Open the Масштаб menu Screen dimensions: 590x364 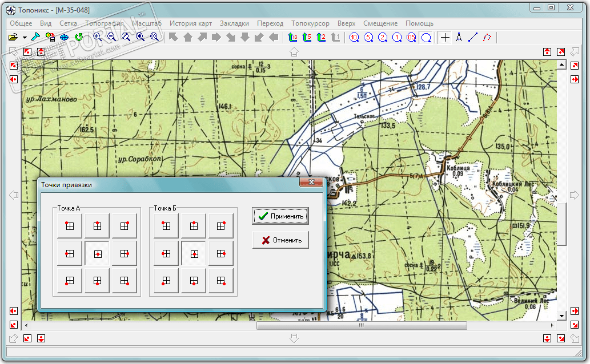pyautogui.click(x=147, y=23)
